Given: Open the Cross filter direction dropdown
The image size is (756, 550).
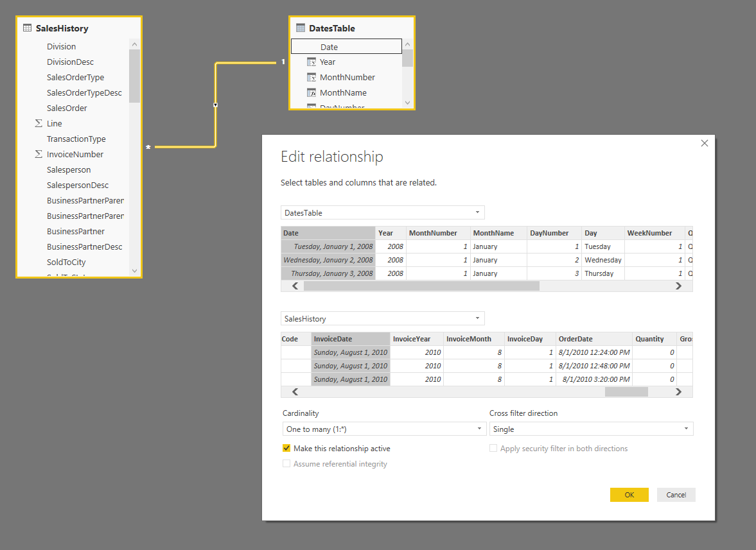Looking at the screenshot, I should point(591,429).
